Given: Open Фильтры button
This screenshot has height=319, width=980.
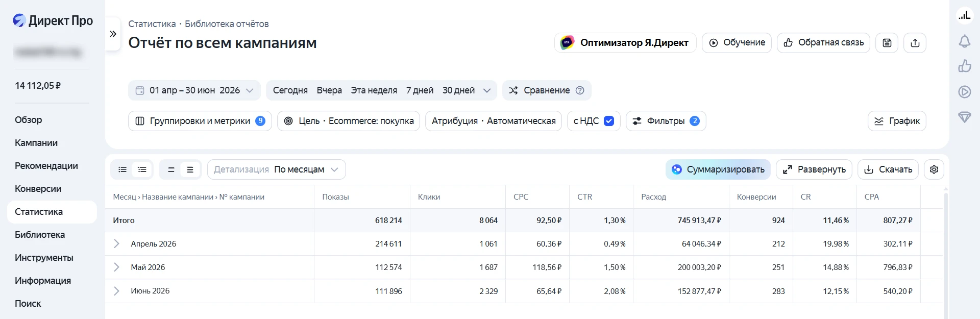Looking at the screenshot, I should click(x=666, y=121).
